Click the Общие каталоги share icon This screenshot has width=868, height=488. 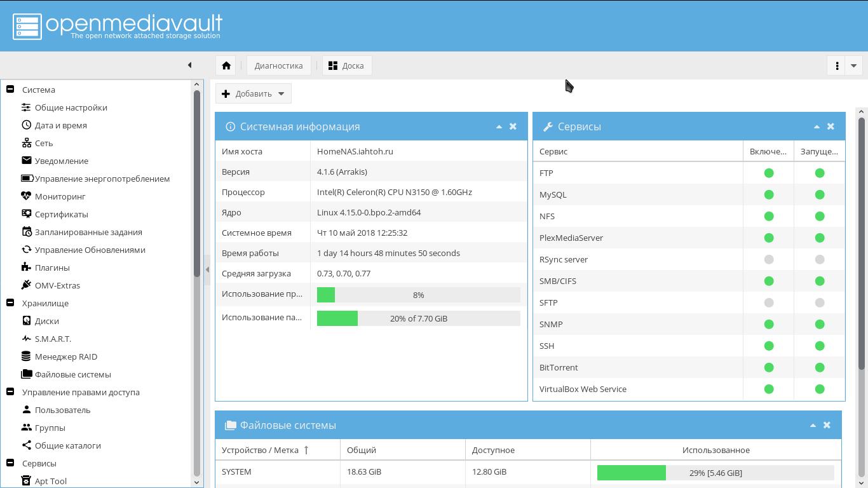click(26, 445)
